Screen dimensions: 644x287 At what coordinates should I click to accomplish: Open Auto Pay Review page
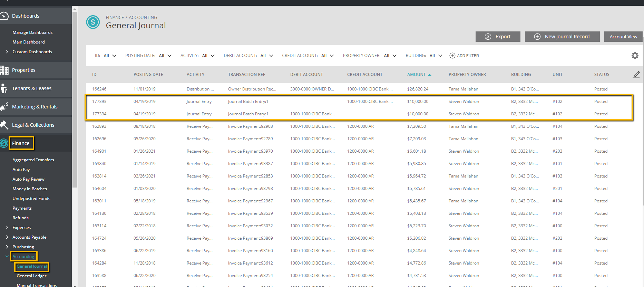point(28,179)
